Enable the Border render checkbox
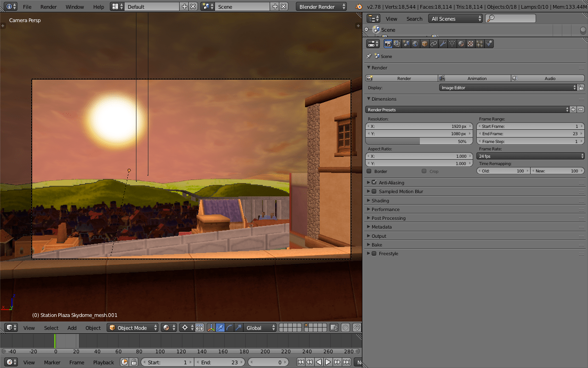 click(369, 171)
